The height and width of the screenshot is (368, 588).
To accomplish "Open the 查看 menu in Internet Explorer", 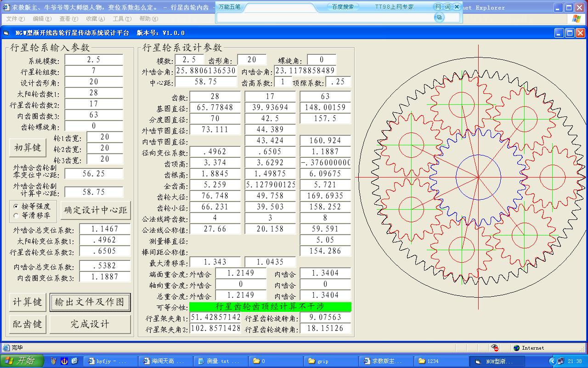I will pyautogui.click(x=68, y=19).
